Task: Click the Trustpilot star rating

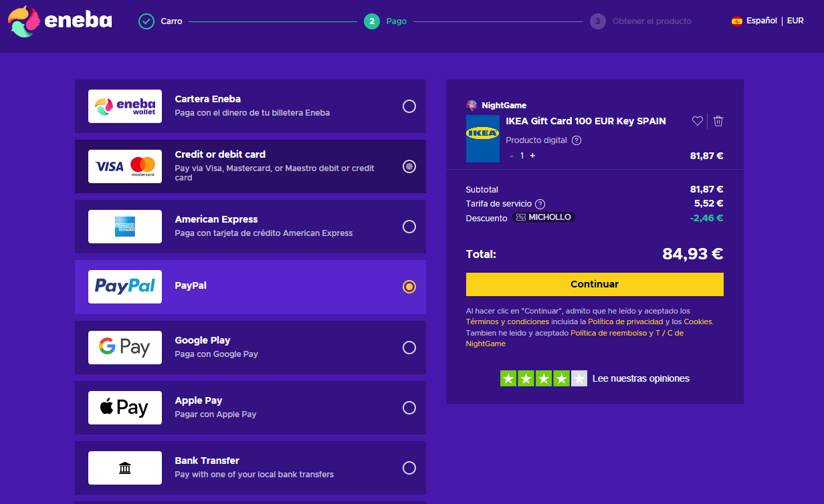Action: [543, 378]
